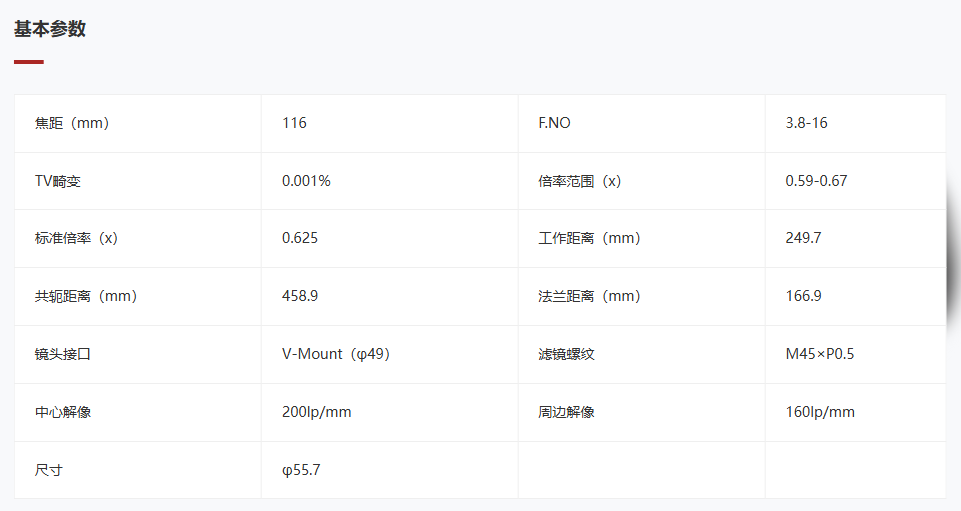Select the 标准倍率 (x) label
Viewport: 961px width, 511px height.
click(x=76, y=238)
